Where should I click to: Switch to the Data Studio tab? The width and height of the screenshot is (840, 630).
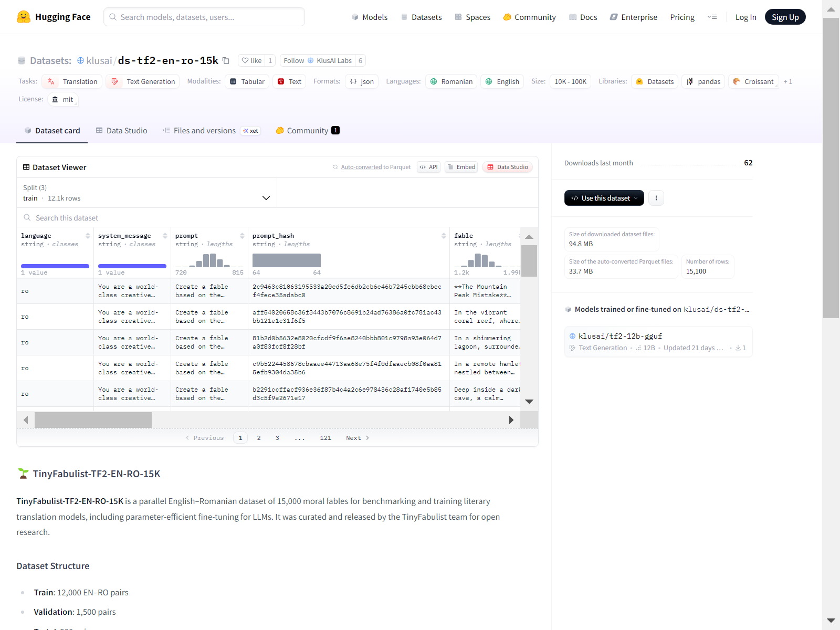(121, 131)
